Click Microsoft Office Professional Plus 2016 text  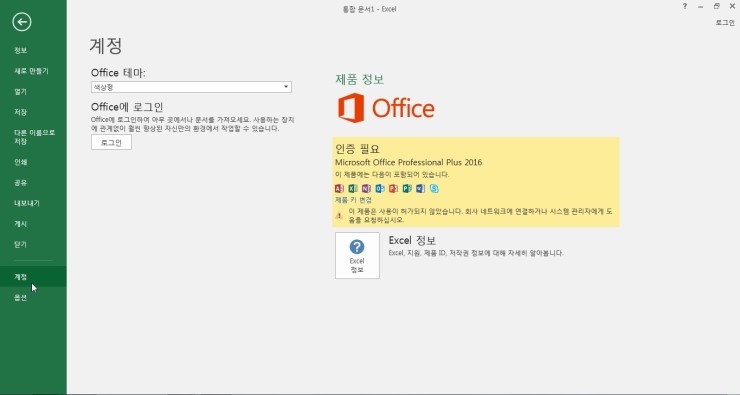(x=408, y=162)
